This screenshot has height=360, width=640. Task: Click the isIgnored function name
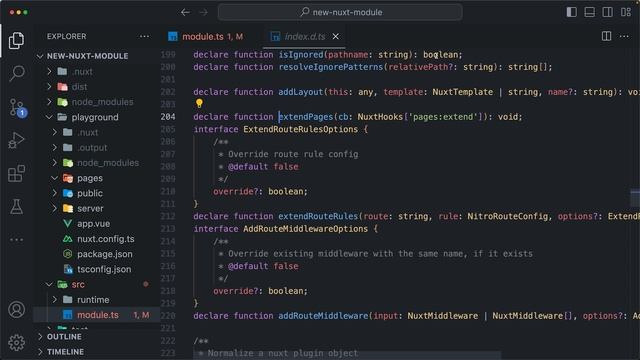tap(301, 55)
